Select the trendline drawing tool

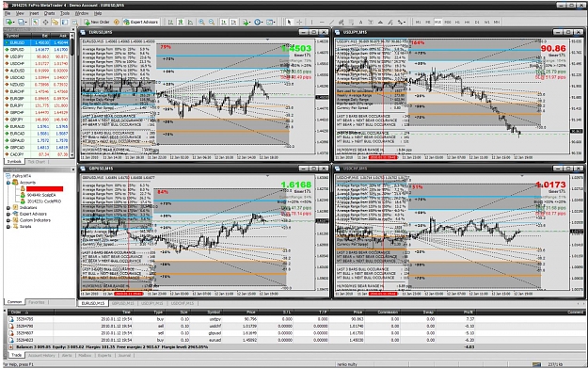pyautogui.click(x=331, y=23)
